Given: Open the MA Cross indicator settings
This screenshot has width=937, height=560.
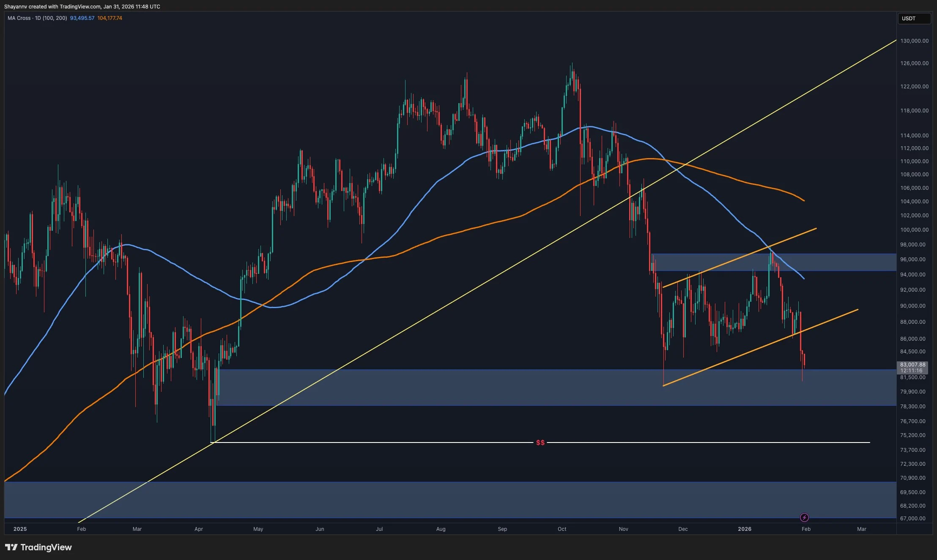Looking at the screenshot, I should tap(19, 18).
